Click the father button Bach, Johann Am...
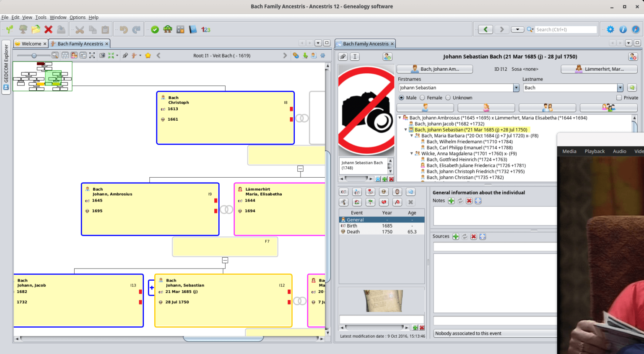 434,69
